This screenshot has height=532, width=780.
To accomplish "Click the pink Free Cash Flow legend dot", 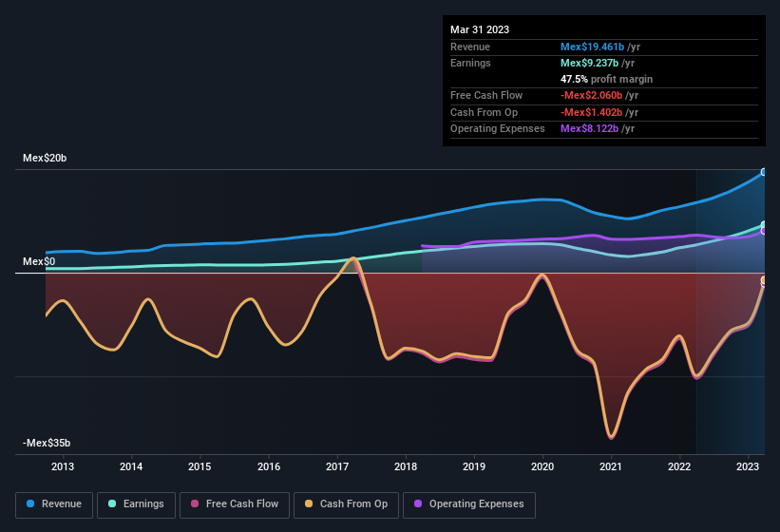I will pos(195,503).
